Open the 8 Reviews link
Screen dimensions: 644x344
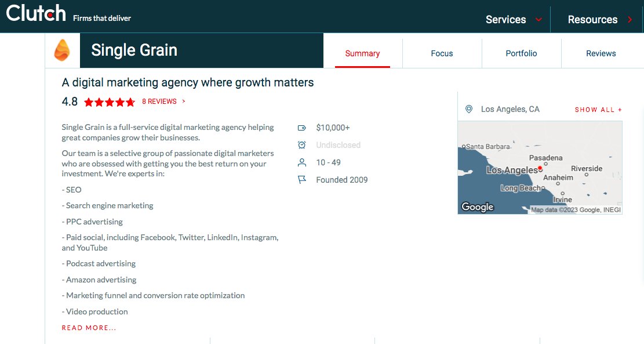160,102
